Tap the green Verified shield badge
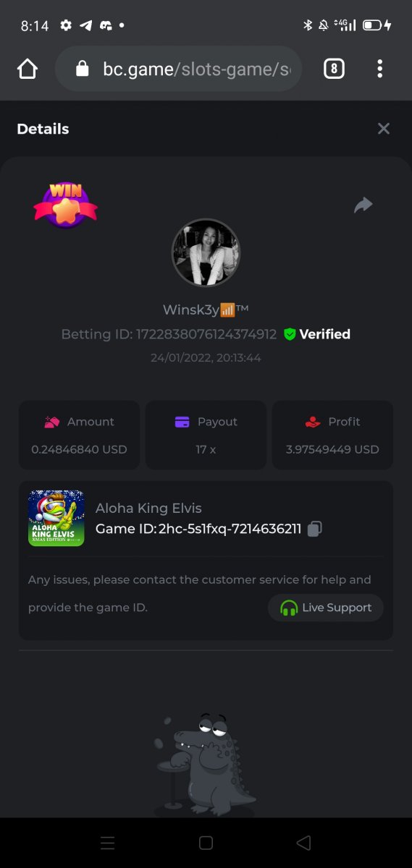 tap(290, 334)
